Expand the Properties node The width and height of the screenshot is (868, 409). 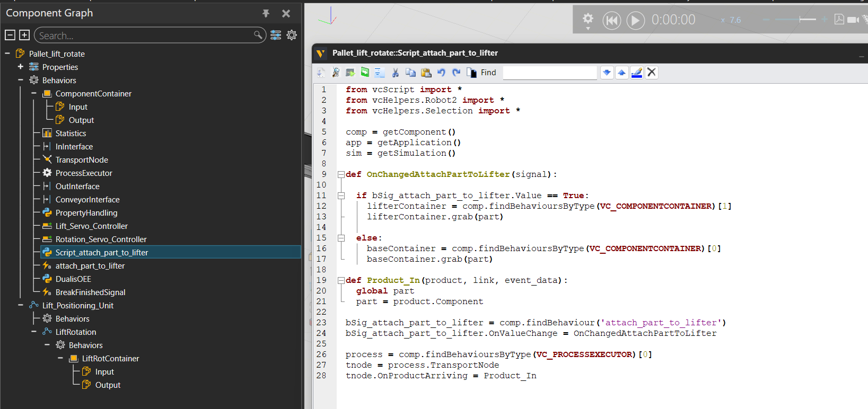(x=21, y=67)
